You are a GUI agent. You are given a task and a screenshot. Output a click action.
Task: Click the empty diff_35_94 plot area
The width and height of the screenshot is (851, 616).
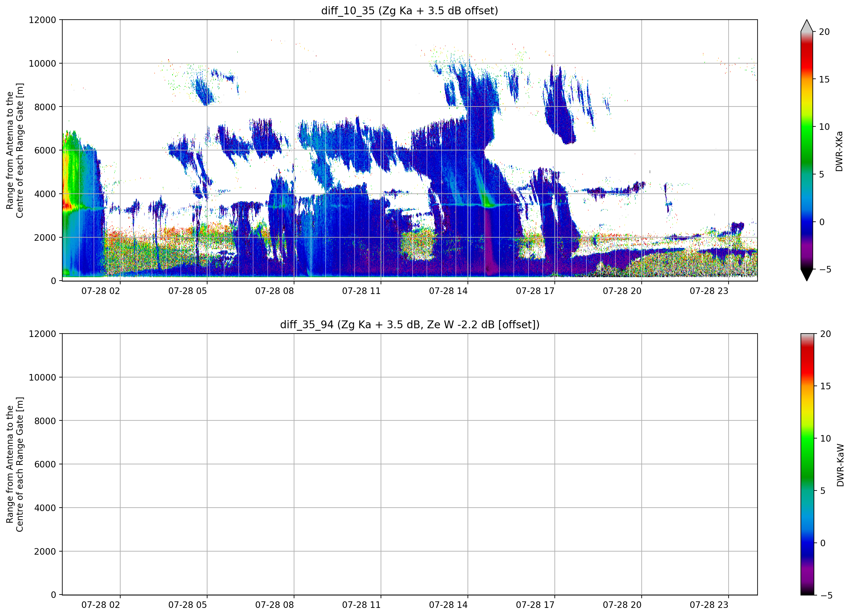[410, 464]
